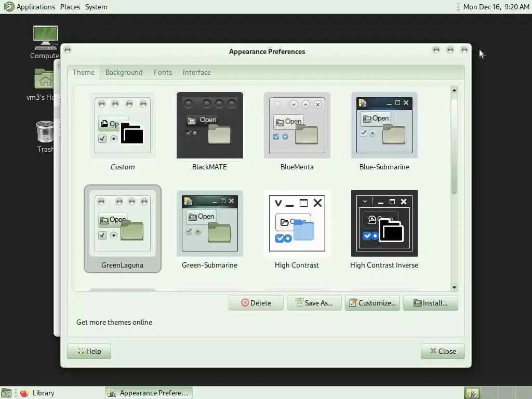Viewport: 532px width, 399px height.
Task: Close the Appearance Preferences dialog
Action: (x=443, y=351)
